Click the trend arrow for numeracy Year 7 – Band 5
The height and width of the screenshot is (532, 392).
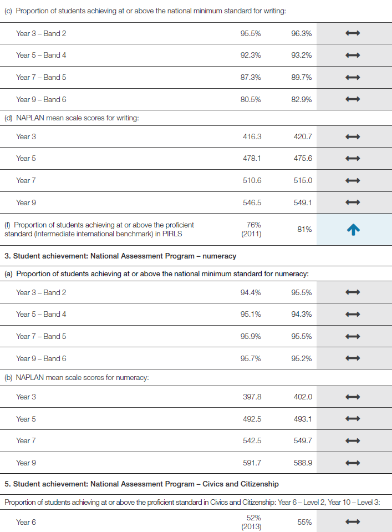[x=353, y=336]
